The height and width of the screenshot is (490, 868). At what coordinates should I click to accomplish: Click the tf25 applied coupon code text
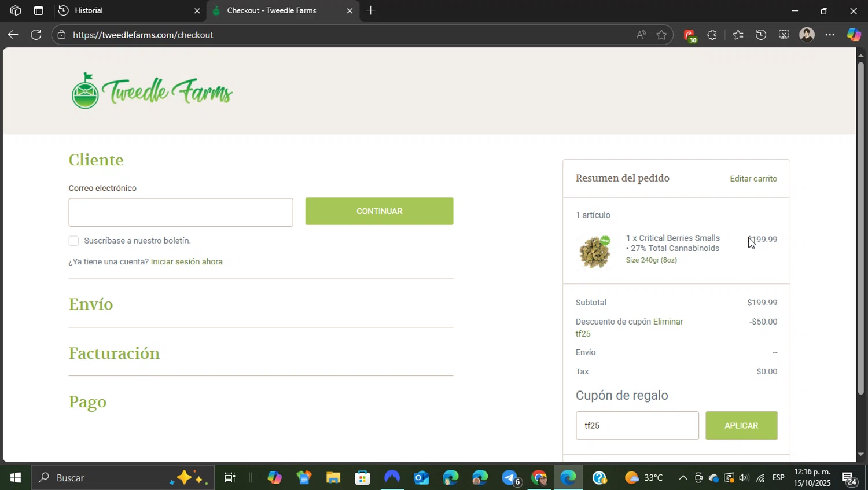(x=583, y=334)
